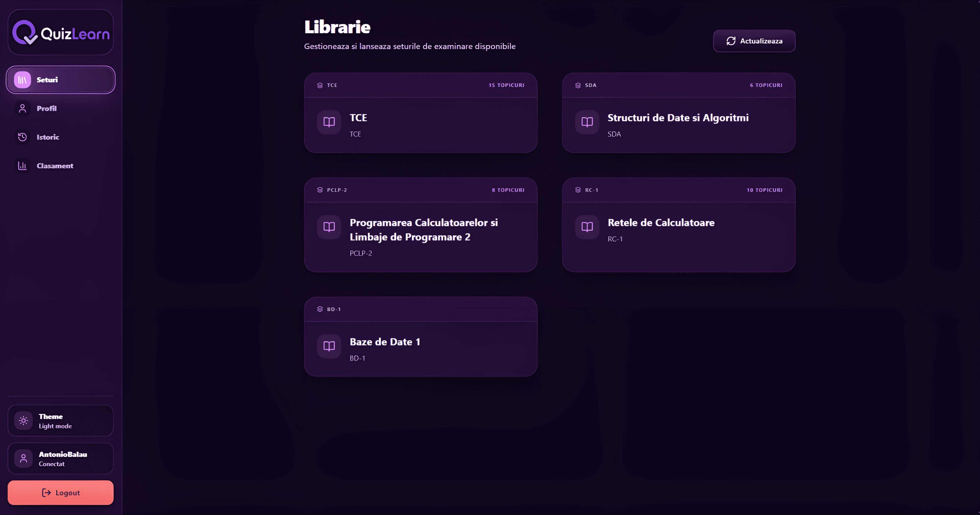Click the 'Conectat' status text

point(51,464)
